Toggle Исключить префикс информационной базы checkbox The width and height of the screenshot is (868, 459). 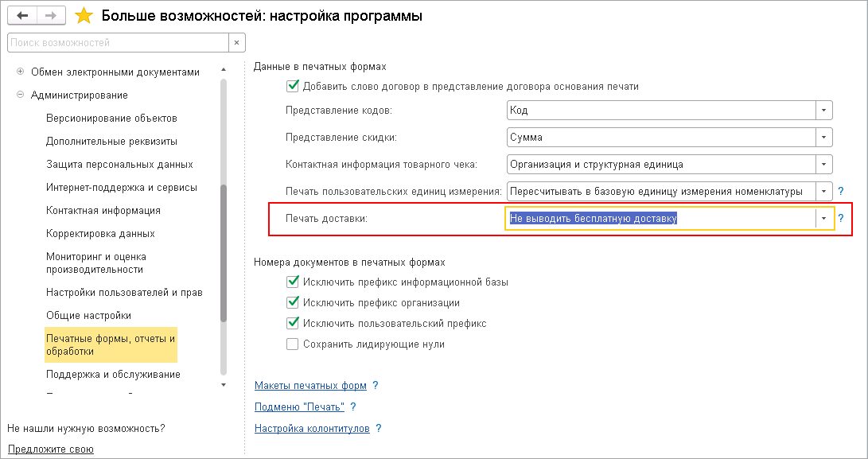(x=292, y=282)
